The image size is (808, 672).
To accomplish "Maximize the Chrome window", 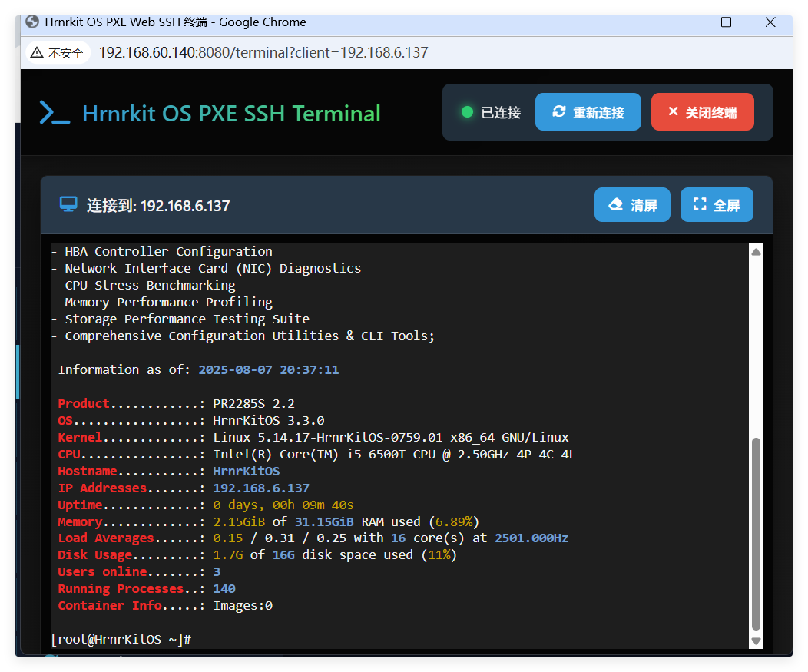I will (726, 22).
